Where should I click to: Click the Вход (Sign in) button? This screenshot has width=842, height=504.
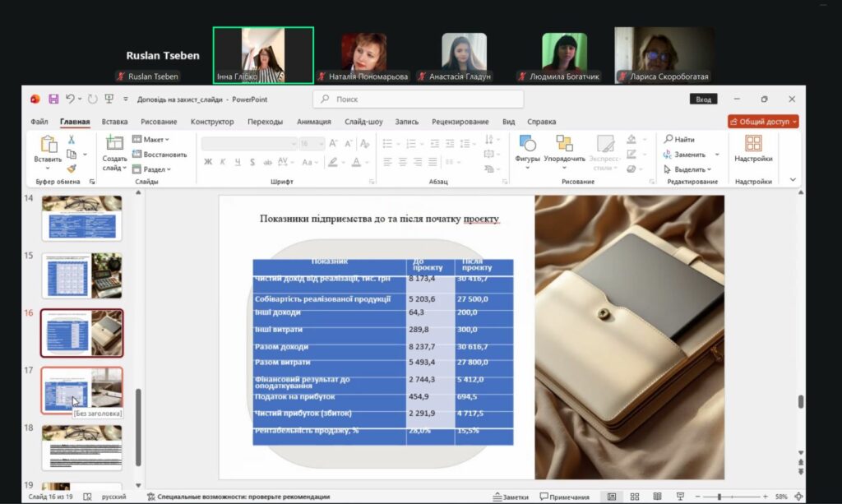pyautogui.click(x=703, y=99)
